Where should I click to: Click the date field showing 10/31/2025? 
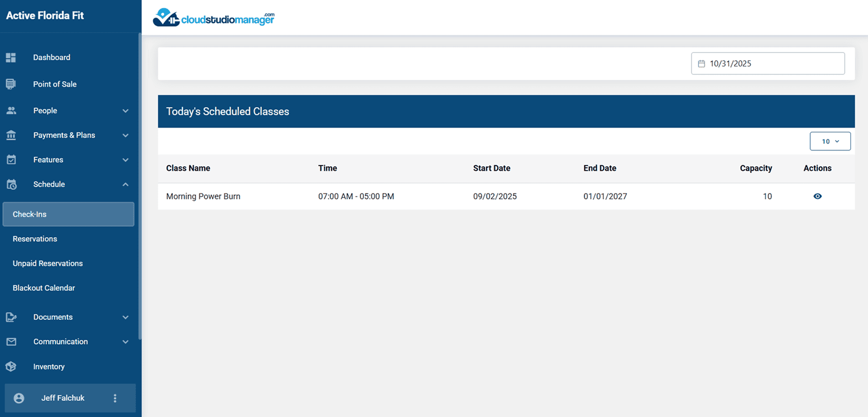767,63
